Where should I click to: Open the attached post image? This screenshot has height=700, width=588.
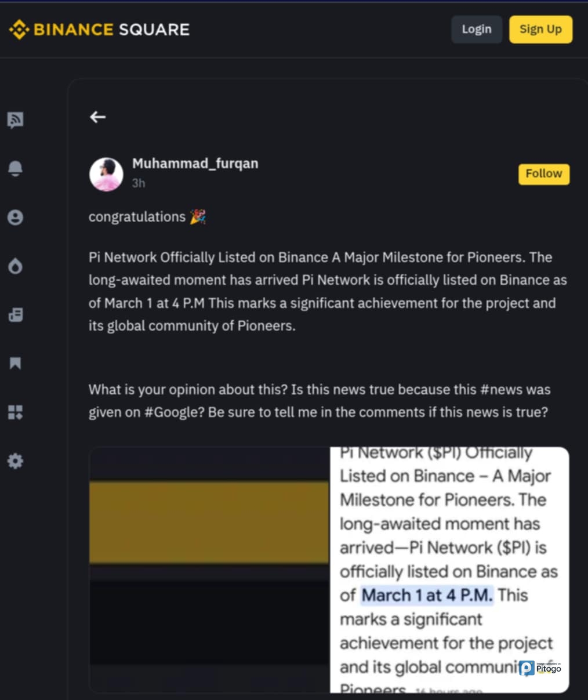coord(329,570)
